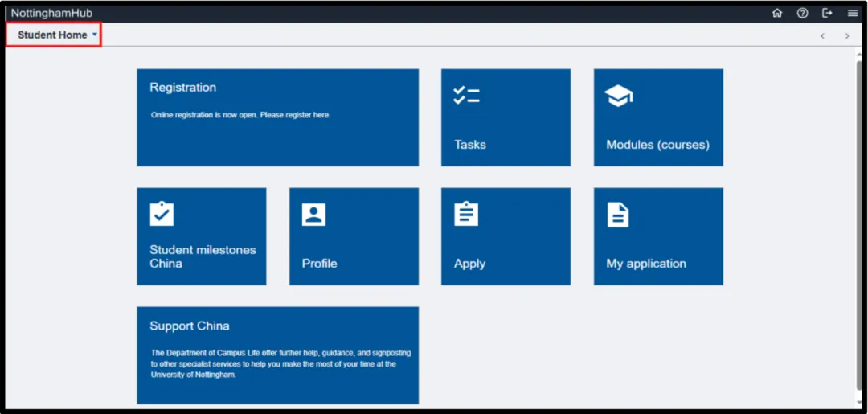Click the Apply clipboard icon

(x=466, y=214)
